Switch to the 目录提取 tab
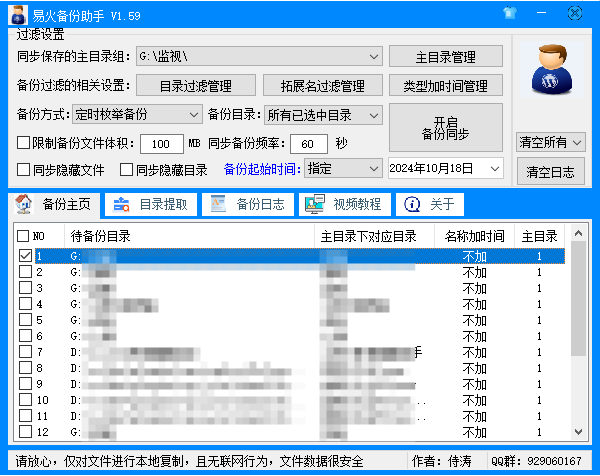Image resolution: width=600 pixels, height=476 pixels. [x=151, y=204]
